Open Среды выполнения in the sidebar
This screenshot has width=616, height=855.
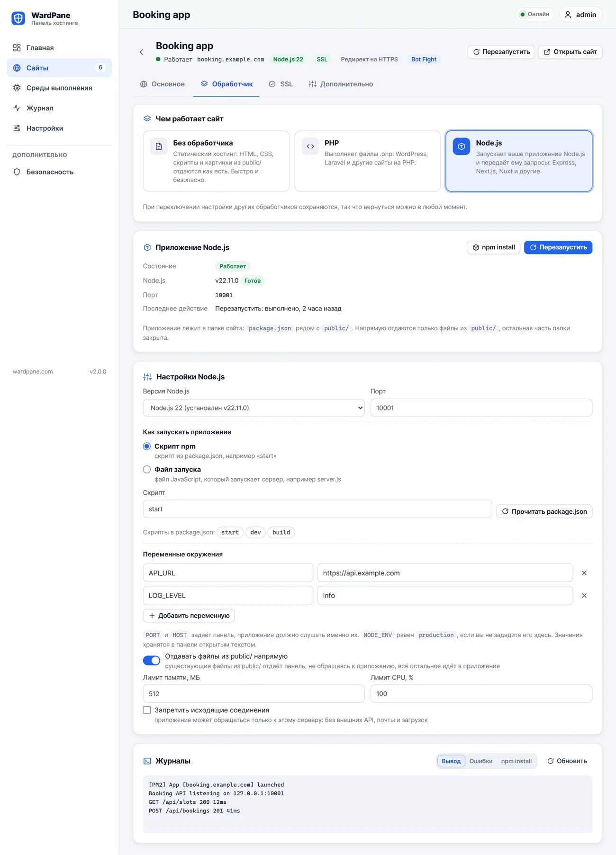[x=59, y=88]
